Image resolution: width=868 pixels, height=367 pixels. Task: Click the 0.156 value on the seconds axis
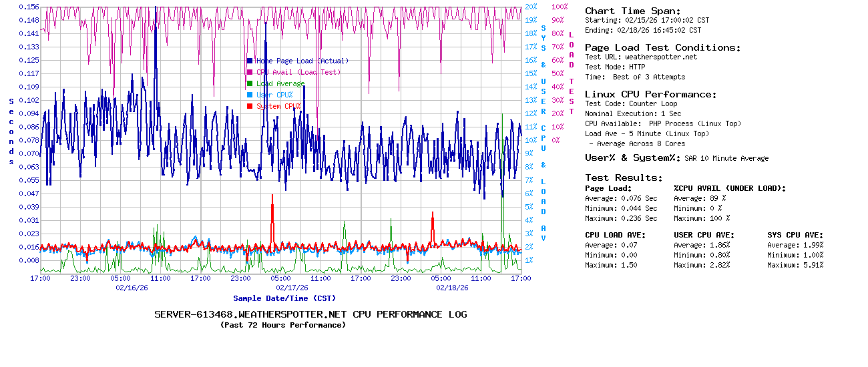tap(29, 7)
